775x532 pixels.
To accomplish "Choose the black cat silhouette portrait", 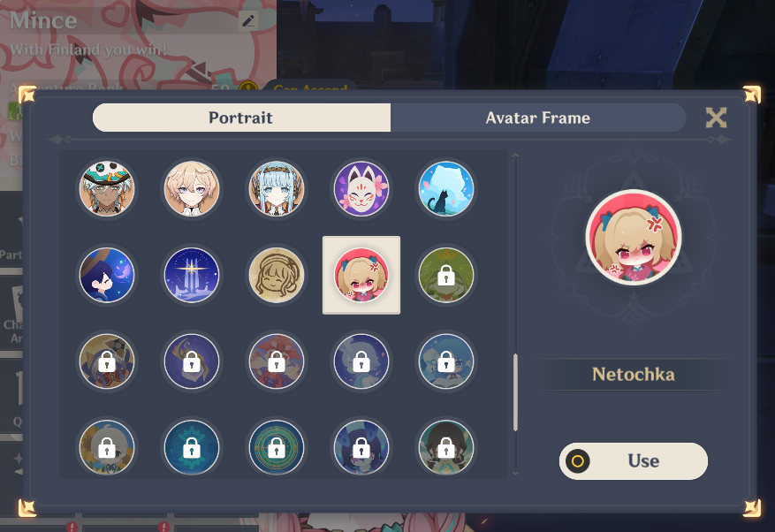I will (446, 189).
